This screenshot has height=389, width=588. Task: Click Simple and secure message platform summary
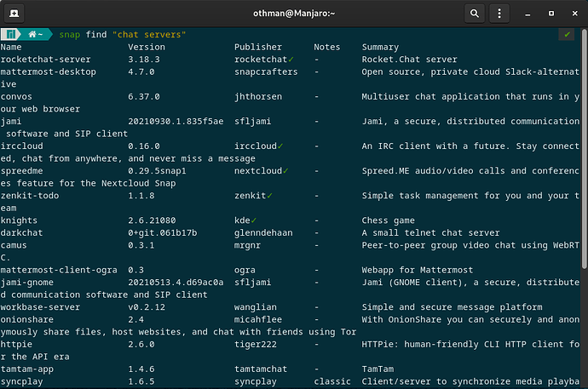click(452, 307)
